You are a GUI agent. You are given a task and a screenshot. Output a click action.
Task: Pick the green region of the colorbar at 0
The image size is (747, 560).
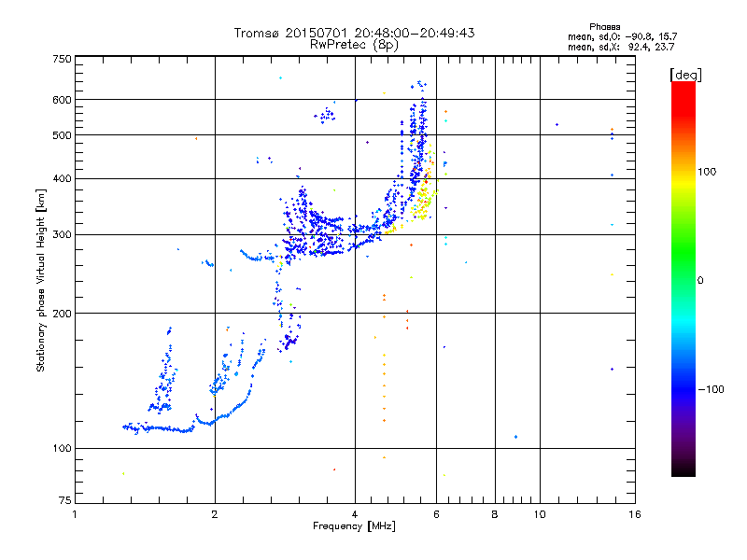coord(683,279)
